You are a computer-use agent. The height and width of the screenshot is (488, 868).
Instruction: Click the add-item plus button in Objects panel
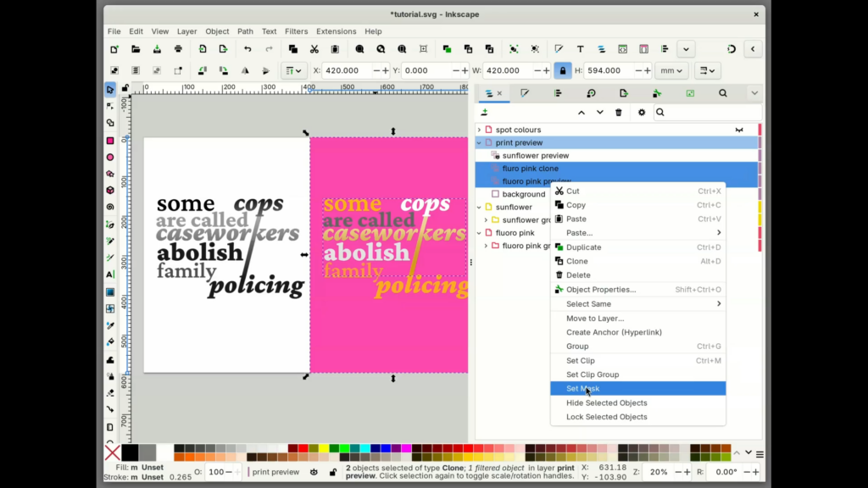(485, 112)
